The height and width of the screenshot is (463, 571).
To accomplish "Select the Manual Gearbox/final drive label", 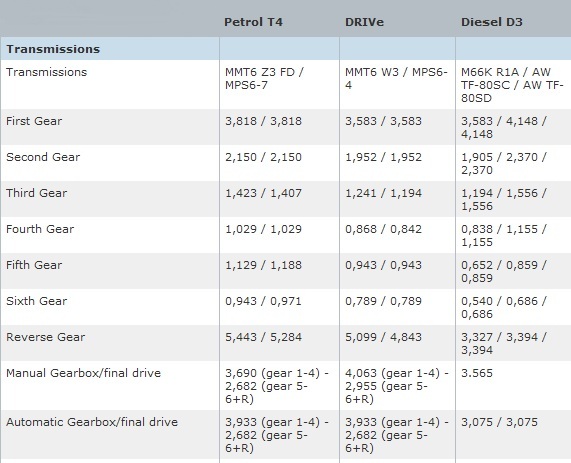I will (x=83, y=373).
